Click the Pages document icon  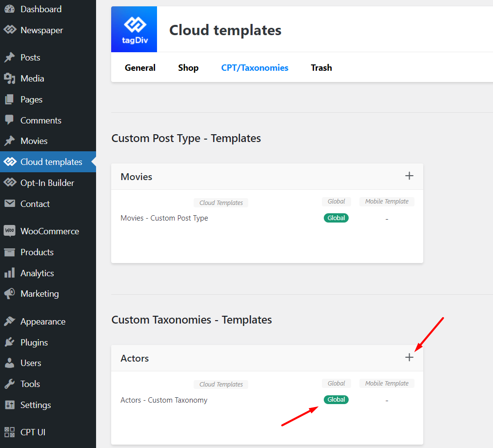point(9,100)
